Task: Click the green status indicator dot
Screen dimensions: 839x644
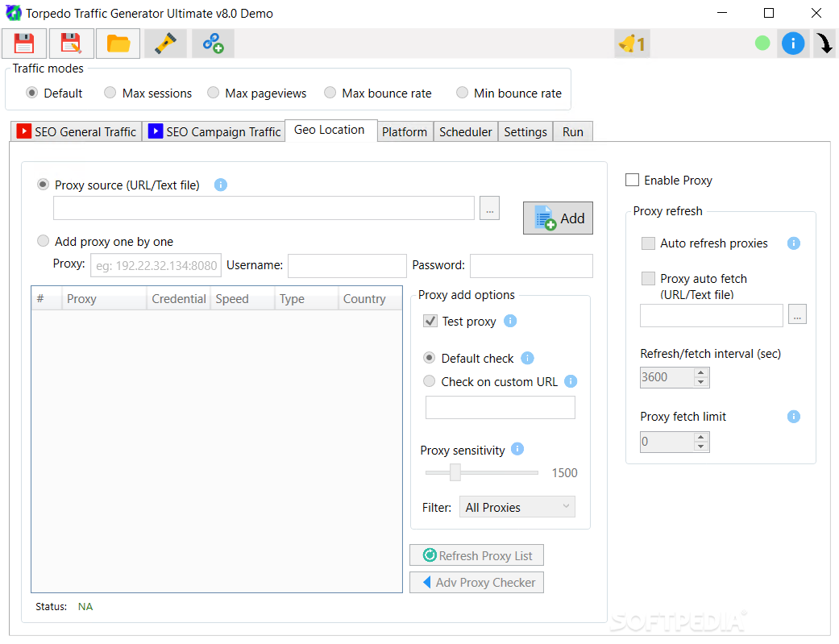Action: (762, 43)
